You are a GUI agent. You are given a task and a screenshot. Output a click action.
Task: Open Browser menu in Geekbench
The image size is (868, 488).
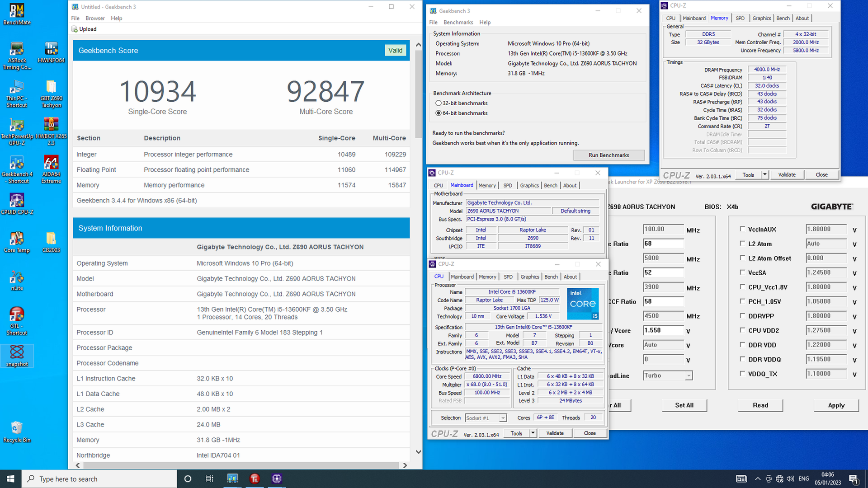click(x=95, y=18)
